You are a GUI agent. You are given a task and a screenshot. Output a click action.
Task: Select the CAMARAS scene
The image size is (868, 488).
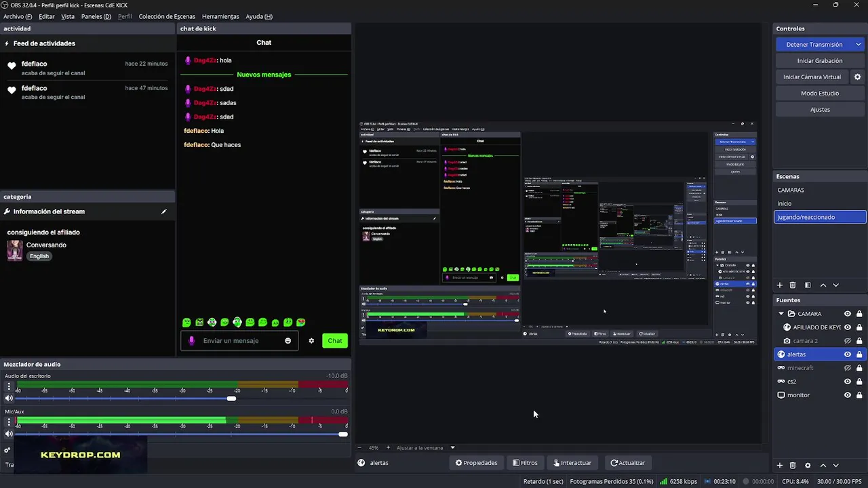pos(820,190)
